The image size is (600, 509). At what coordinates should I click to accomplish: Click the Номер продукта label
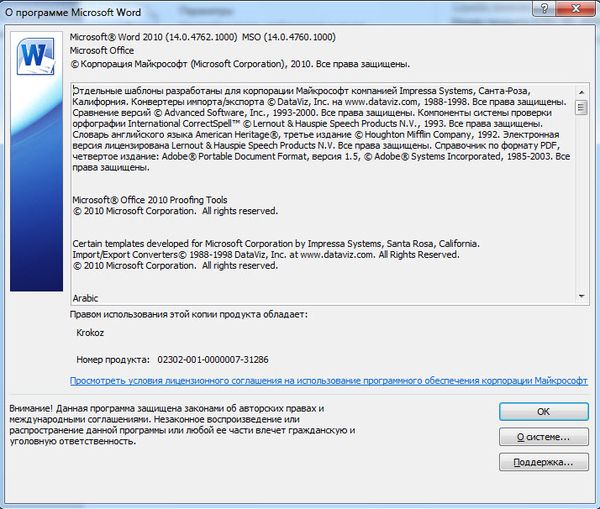point(113,359)
